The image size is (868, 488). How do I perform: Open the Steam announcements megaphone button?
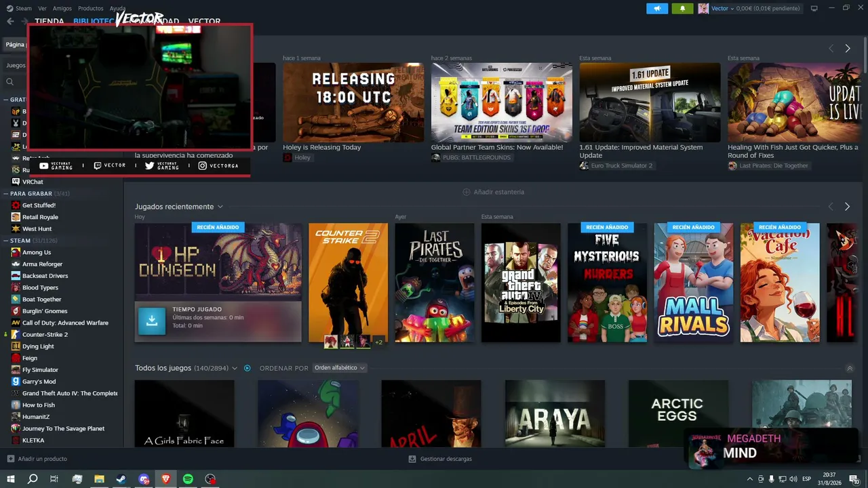(x=657, y=8)
